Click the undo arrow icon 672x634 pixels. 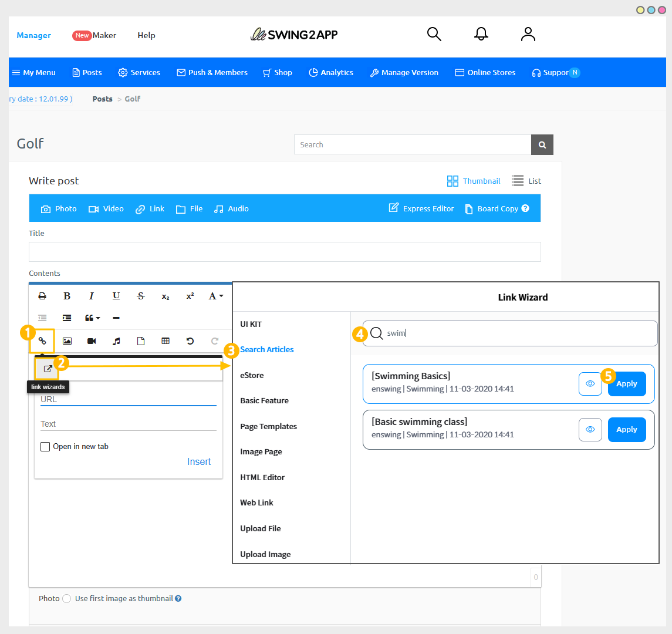coord(190,341)
